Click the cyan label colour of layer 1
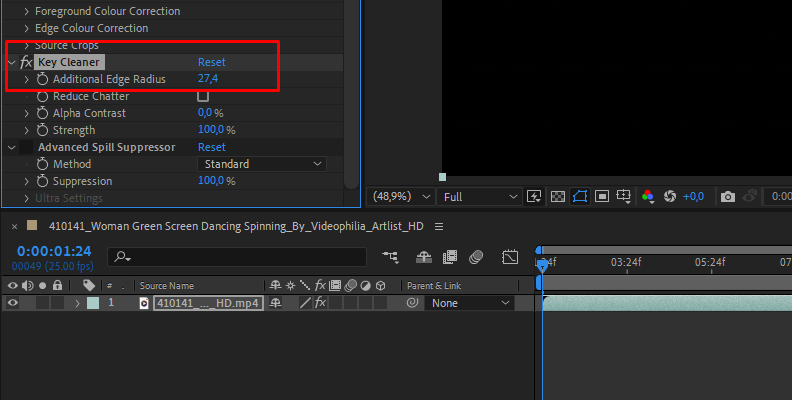 (93, 303)
